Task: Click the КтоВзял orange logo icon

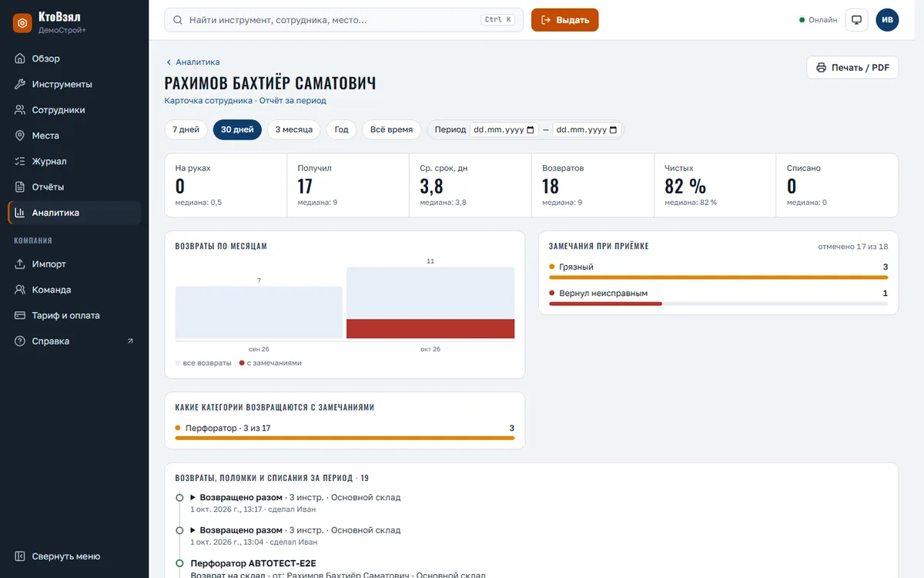Action: tap(23, 23)
